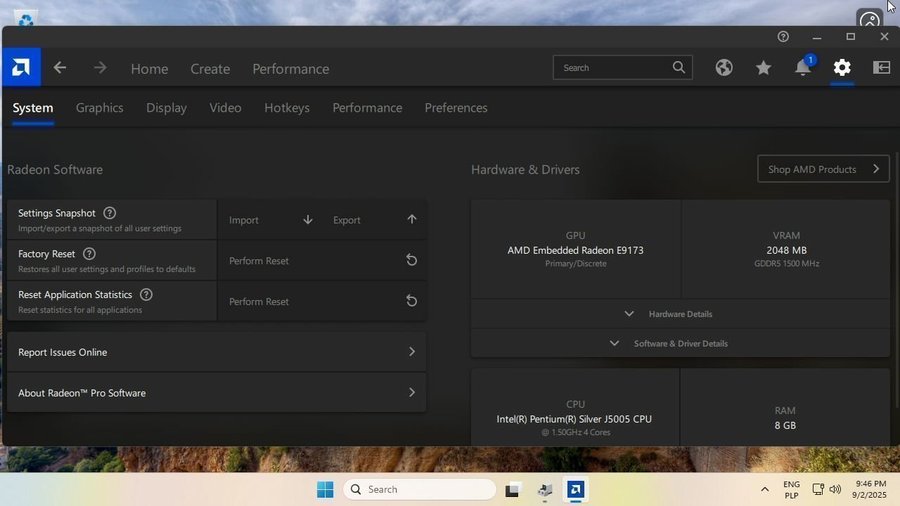This screenshot has width=900, height=506.
Task: Click the settings gear icon
Action: click(x=842, y=68)
